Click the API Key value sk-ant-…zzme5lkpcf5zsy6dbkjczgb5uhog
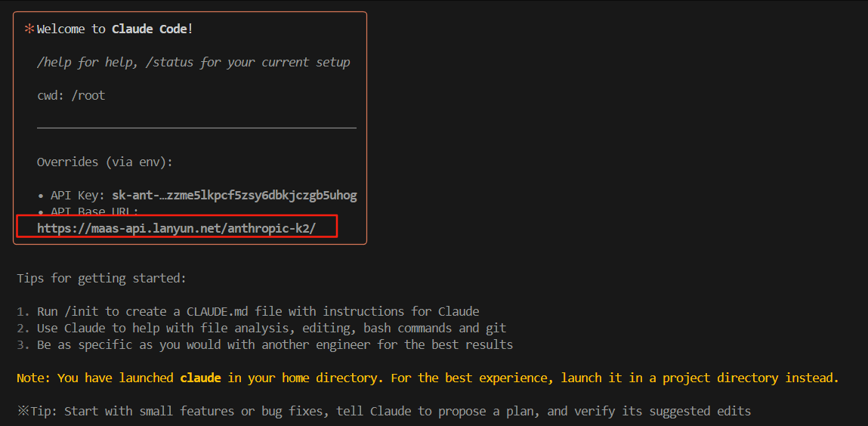Image resolution: width=868 pixels, height=426 pixels. point(234,196)
